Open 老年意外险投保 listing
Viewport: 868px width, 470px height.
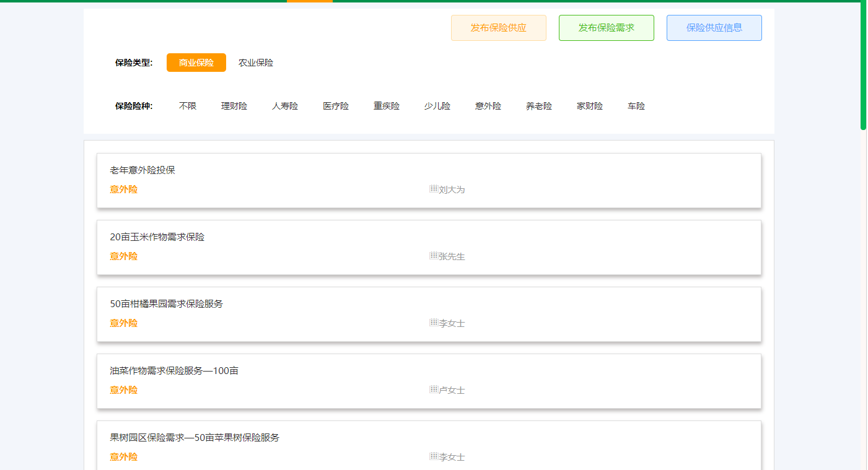coord(142,170)
